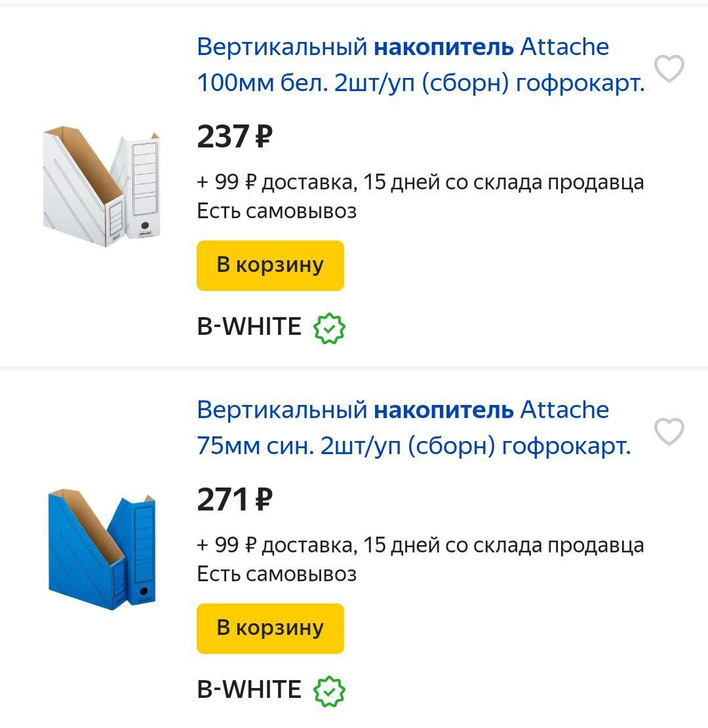Visit B-WHITE seller under the blue organizer
708x728 pixels.
[249, 689]
